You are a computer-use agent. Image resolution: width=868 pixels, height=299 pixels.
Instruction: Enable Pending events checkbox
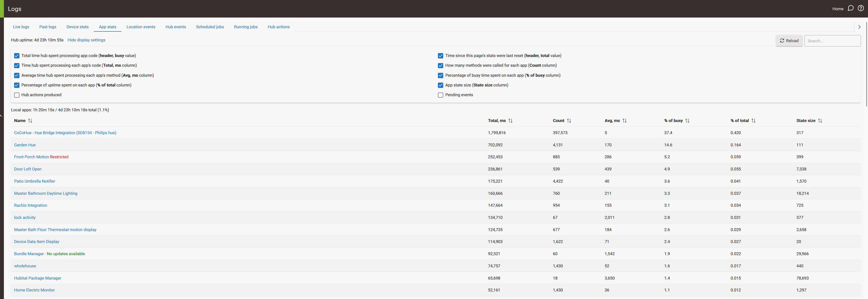point(440,95)
